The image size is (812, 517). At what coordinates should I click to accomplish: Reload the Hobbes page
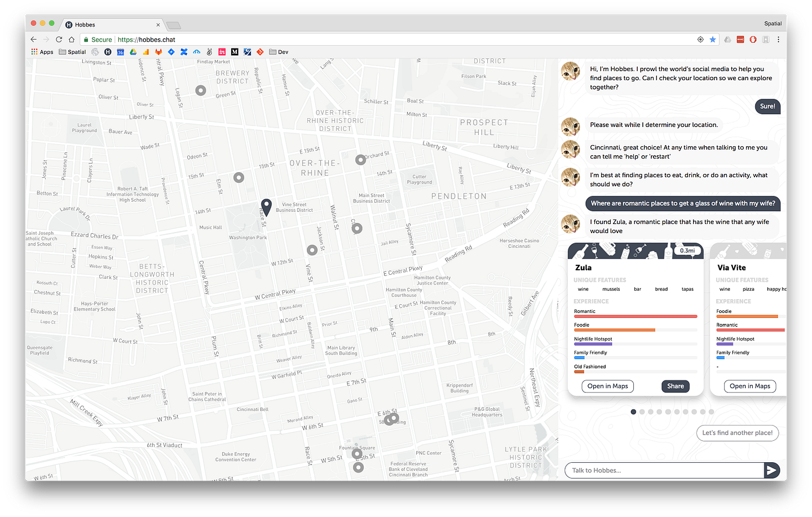click(59, 40)
